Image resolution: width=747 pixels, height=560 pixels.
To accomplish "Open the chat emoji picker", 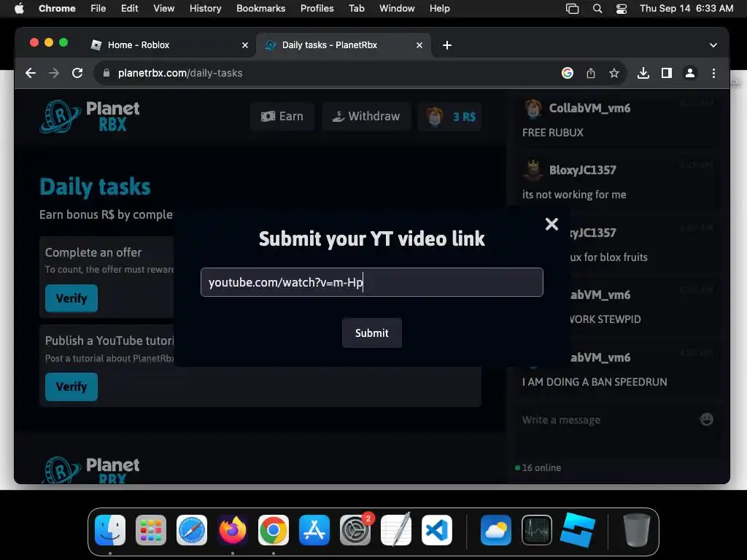I will click(x=706, y=419).
